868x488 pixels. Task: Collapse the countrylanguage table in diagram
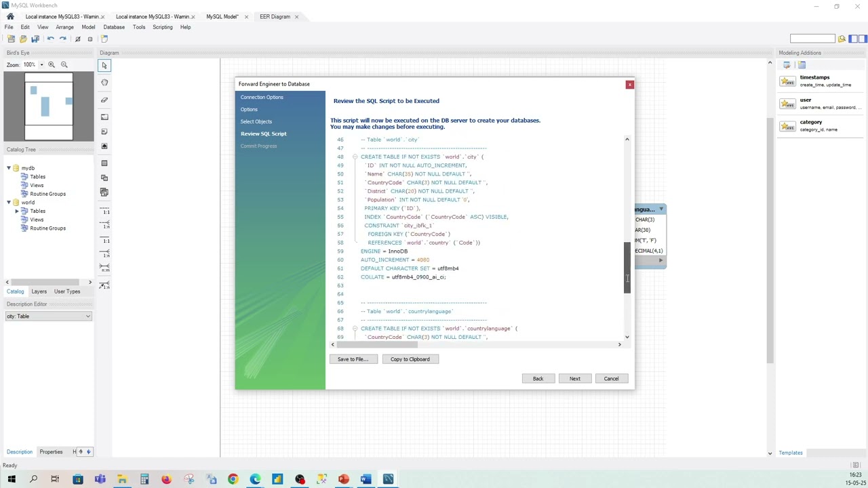(x=661, y=209)
